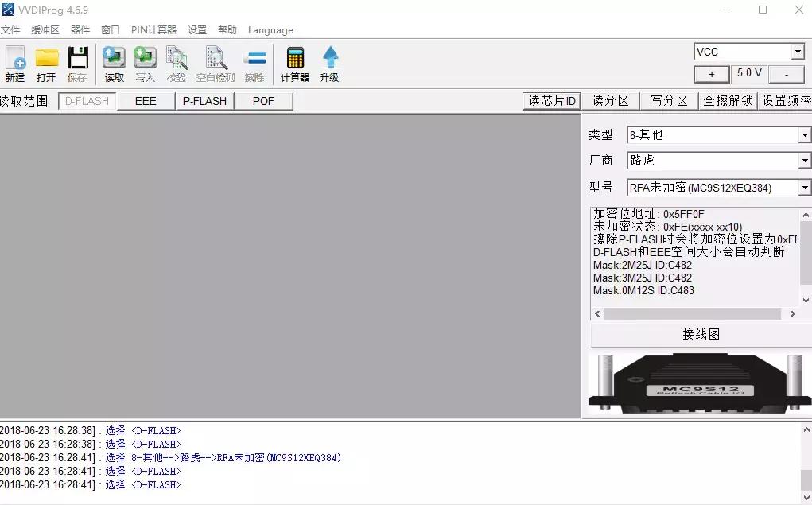Open the 帮助 menu

pyautogui.click(x=227, y=30)
